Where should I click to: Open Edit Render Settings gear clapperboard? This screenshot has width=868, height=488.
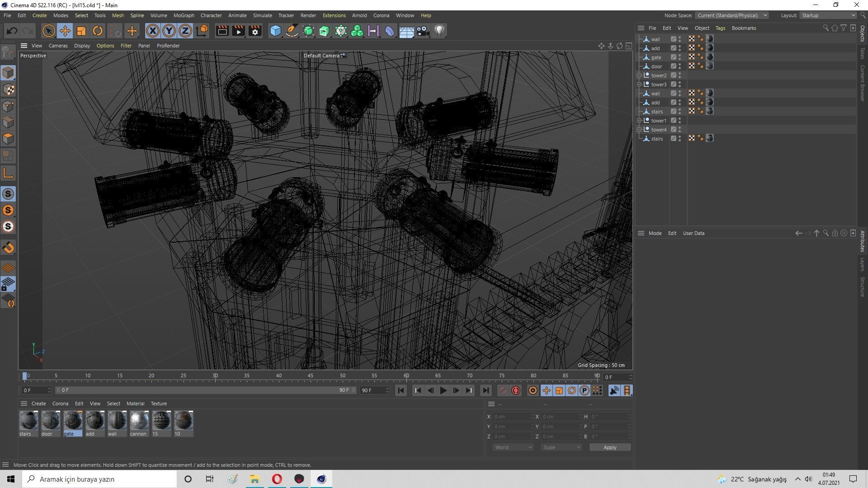tap(255, 31)
